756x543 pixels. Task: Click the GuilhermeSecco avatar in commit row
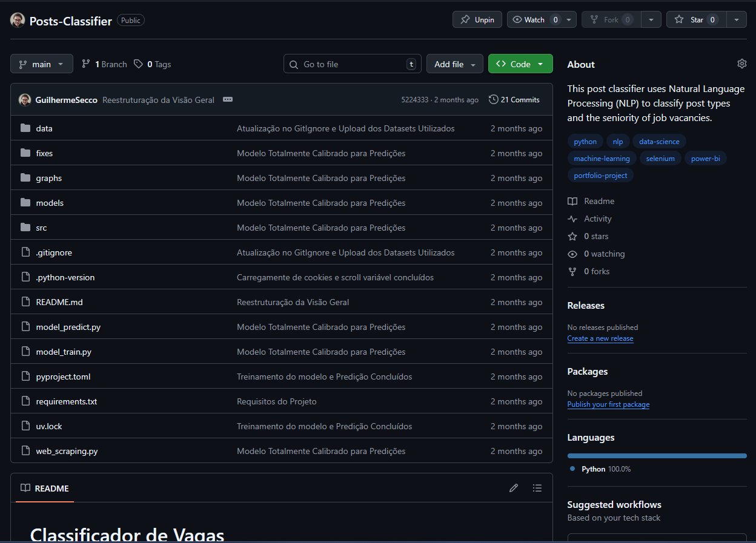(25, 100)
